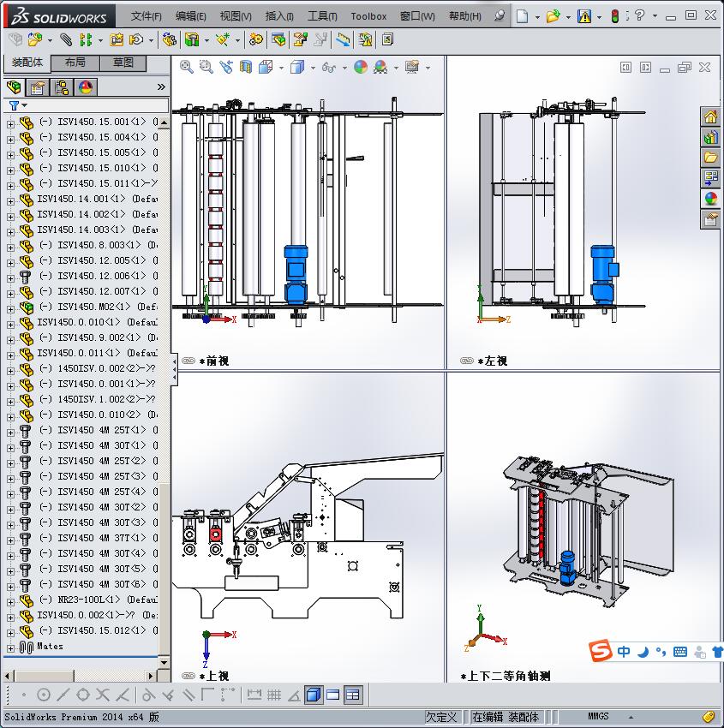Click the tree filter funnel icon
The width and height of the screenshot is (724, 728).
click(15, 106)
